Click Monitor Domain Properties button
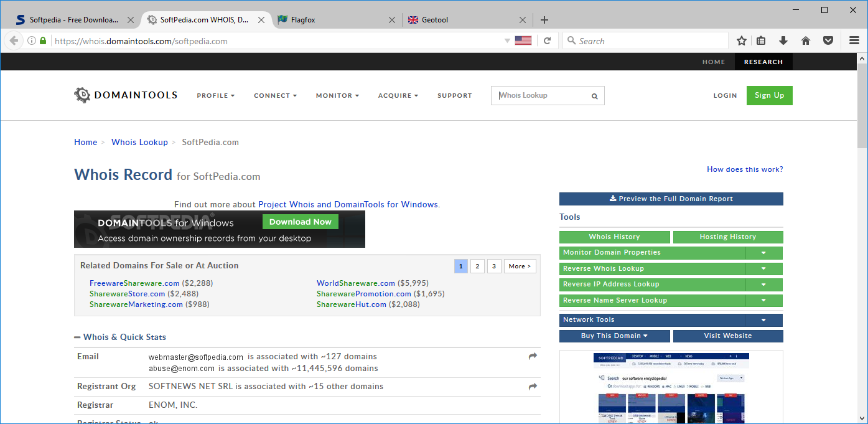 [x=653, y=253]
